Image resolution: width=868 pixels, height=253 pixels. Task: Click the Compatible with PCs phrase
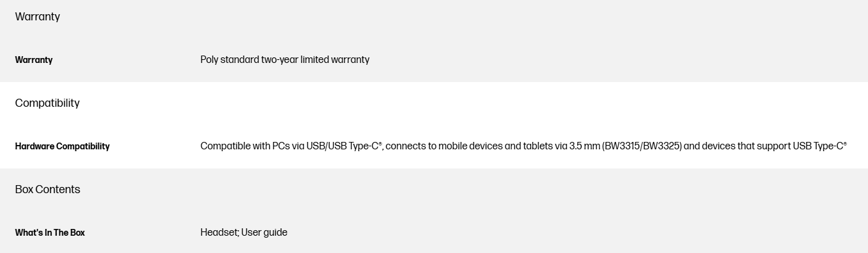tap(245, 146)
